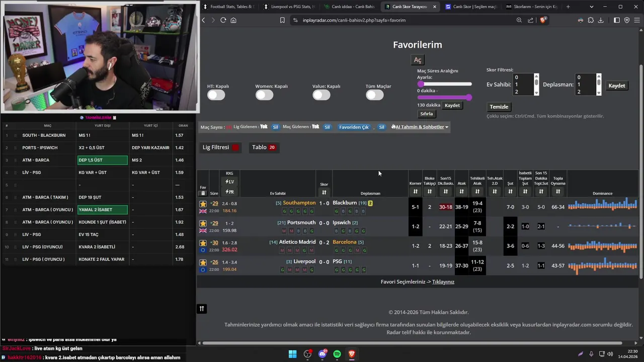Unfavorite Portsmouth match star

click(x=203, y=223)
